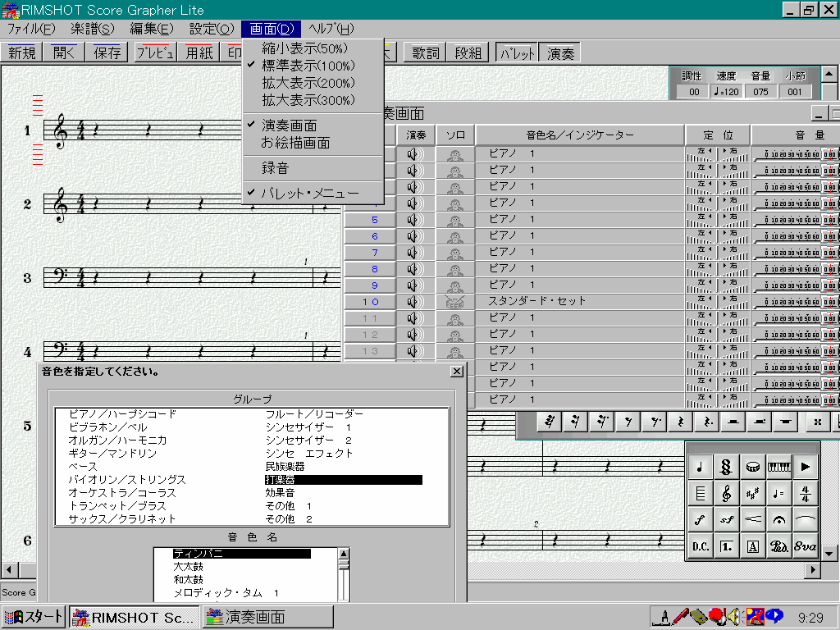Toggle playback speaker on track 7

click(x=414, y=253)
